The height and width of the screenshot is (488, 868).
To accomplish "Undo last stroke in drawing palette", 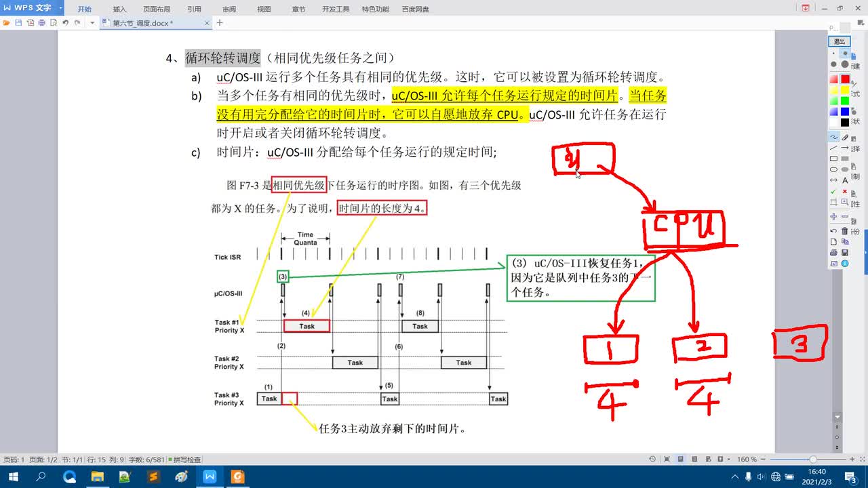I will (x=833, y=232).
